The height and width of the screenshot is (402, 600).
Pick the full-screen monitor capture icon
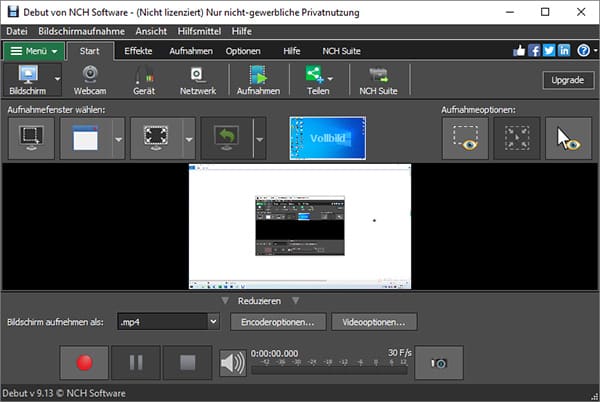(x=156, y=138)
